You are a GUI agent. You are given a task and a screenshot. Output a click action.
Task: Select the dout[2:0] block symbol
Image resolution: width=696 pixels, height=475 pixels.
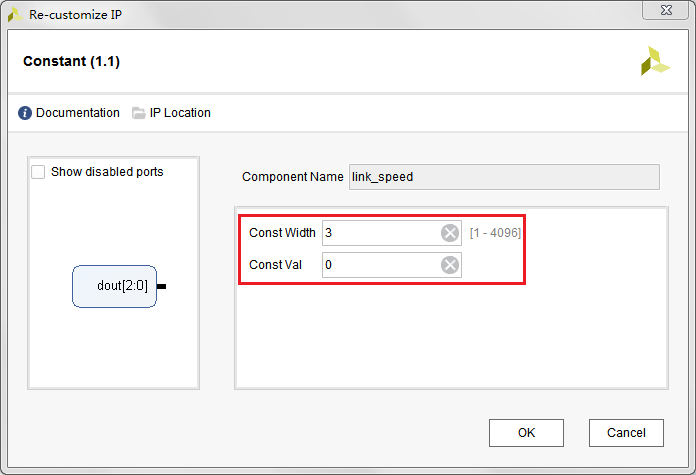point(114,286)
